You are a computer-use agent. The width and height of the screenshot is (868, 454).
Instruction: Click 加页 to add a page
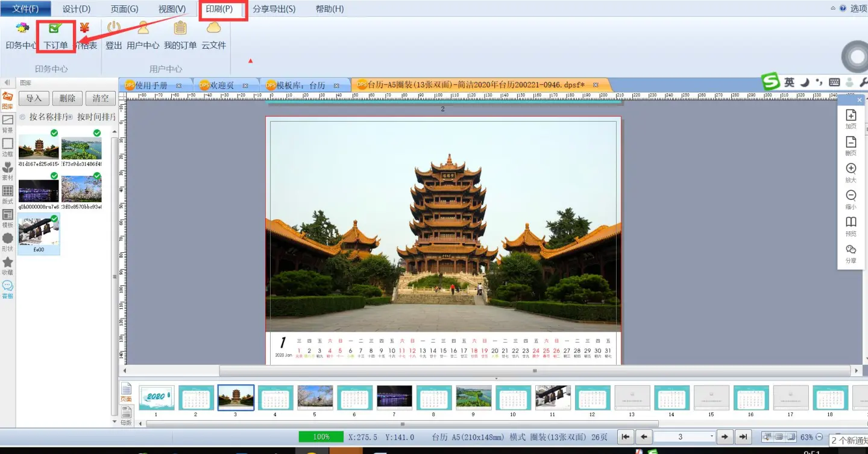(x=851, y=119)
